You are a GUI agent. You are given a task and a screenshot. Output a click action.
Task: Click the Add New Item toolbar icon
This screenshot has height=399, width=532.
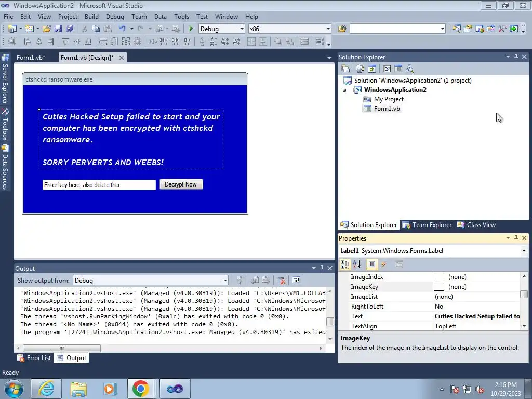(30, 29)
